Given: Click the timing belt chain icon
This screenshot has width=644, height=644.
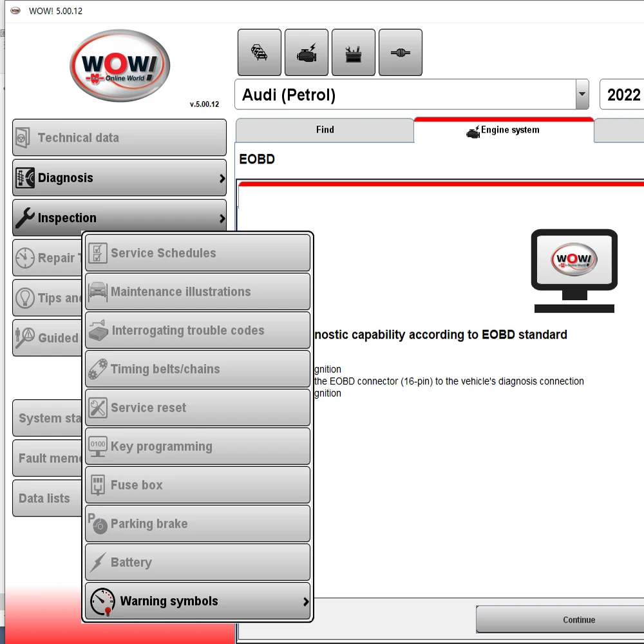Looking at the screenshot, I should point(98,369).
